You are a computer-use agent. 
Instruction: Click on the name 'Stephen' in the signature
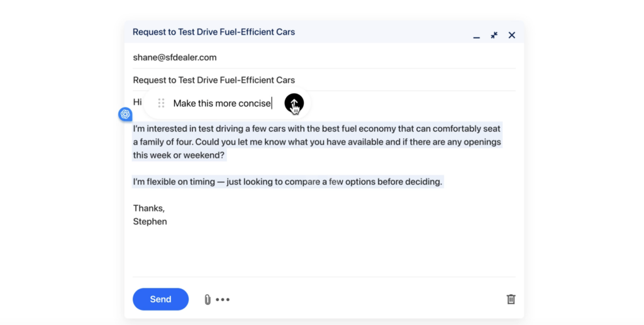pyautogui.click(x=150, y=221)
